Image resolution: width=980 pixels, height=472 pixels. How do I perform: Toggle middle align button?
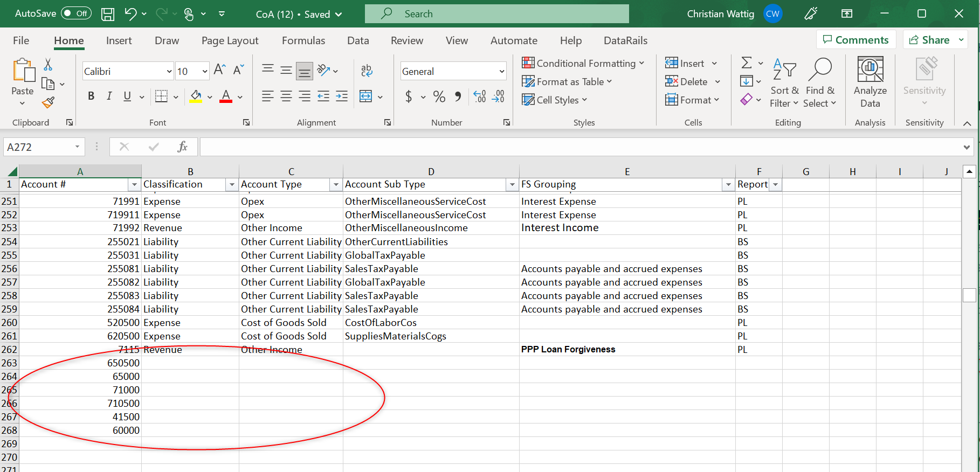[x=286, y=70]
